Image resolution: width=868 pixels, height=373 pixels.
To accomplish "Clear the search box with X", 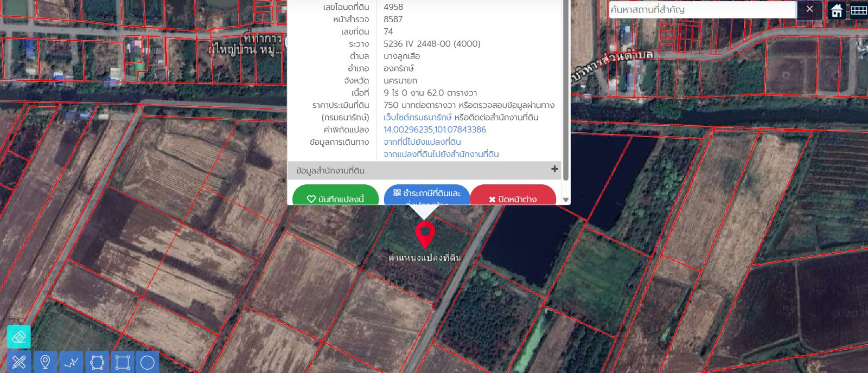I will pos(809,9).
